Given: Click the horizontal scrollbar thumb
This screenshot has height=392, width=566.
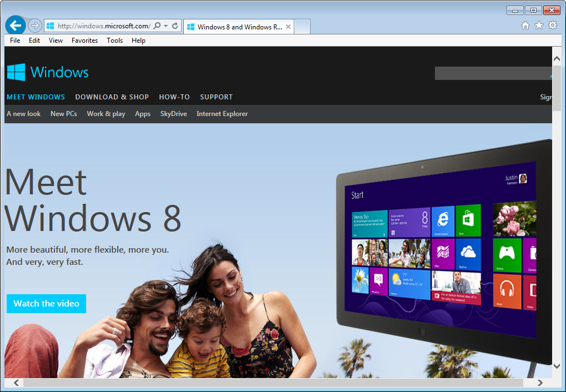Looking at the screenshot, I should pos(273,383).
